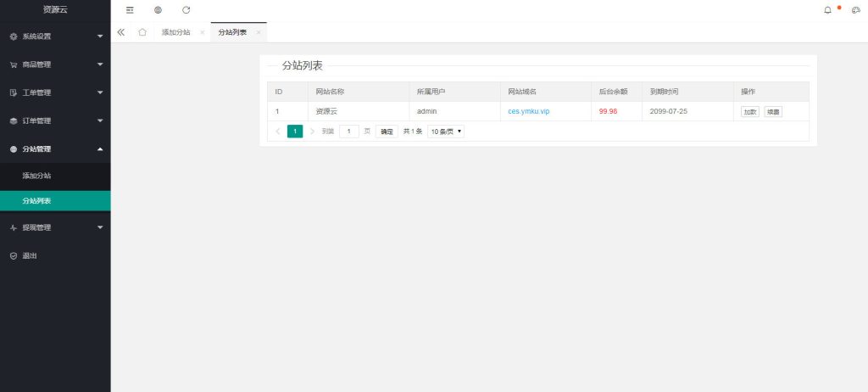Click the 资源云 cell in the site name column
The image size is (868, 392).
click(326, 111)
